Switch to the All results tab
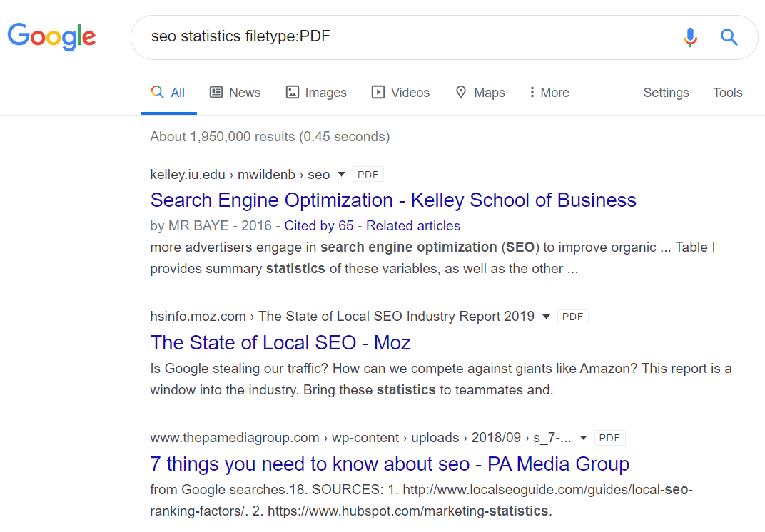Image resolution: width=765 pixels, height=532 pixels. point(168,92)
